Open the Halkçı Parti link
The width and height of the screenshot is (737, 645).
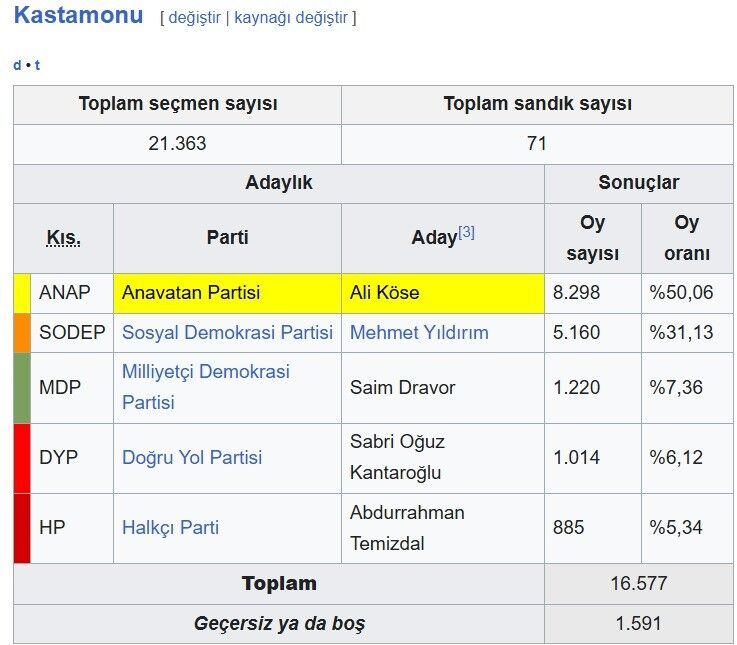tap(170, 527)
